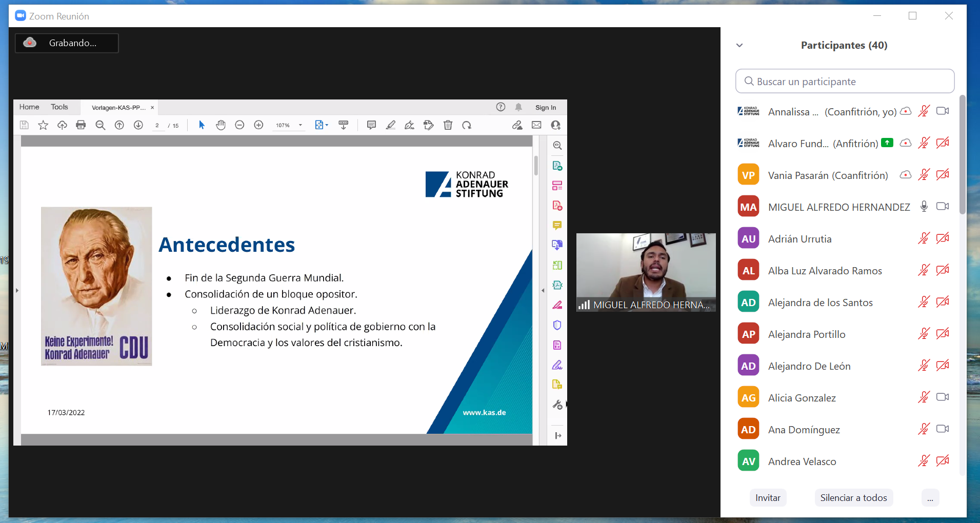
Task: Click the zoom out minus icon
Action: click(x=239, y=125)
